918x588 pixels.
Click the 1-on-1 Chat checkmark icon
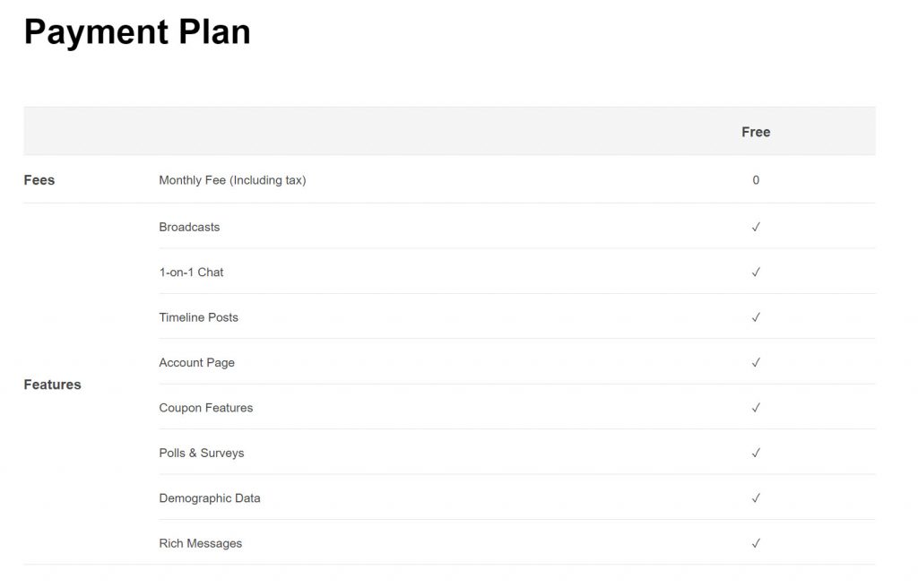click(756, 272)
